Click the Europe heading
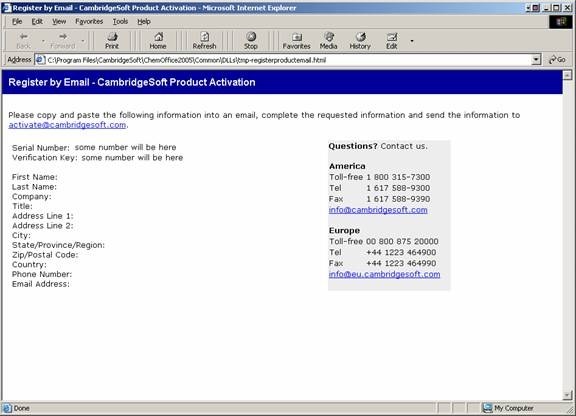Screen dimensions: 576x416 [x=344, y=230]
